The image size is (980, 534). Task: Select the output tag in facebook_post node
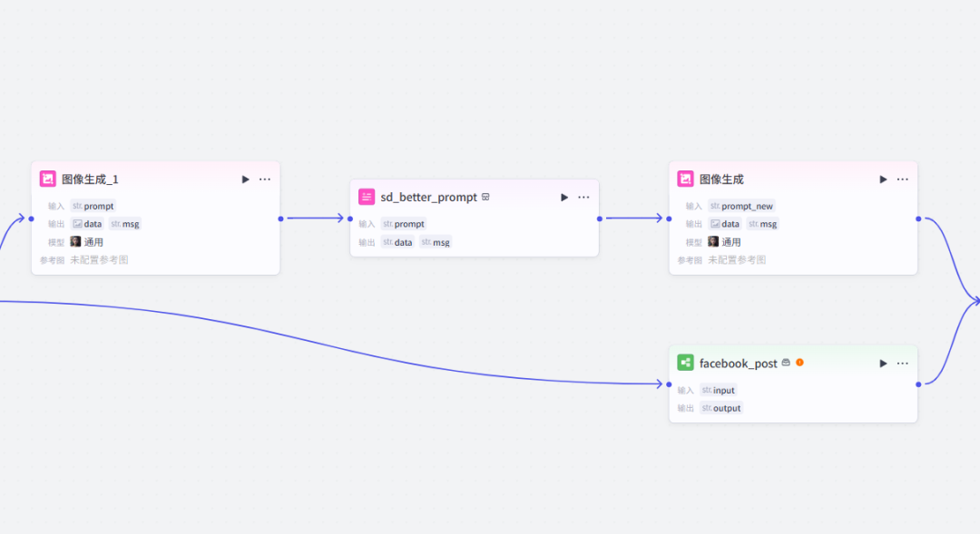[721, 408]
